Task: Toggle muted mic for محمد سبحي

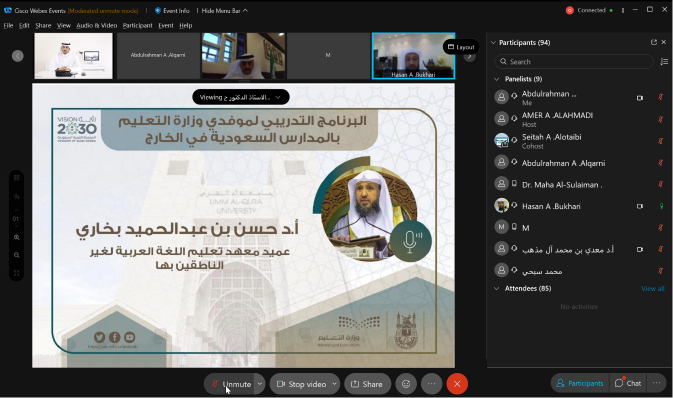Action: click(661, 271)
